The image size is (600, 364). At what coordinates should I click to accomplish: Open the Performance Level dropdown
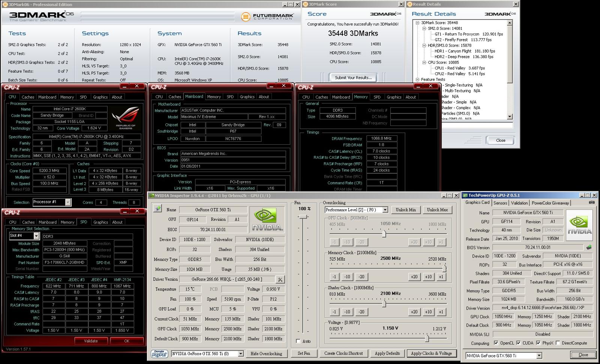385,210
